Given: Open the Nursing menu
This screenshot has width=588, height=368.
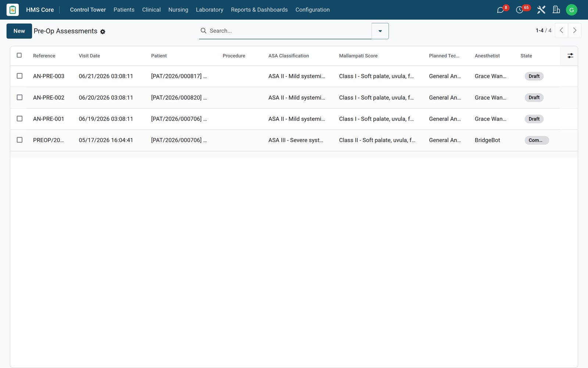Looking at the screenshot, I should coord(178,10).
